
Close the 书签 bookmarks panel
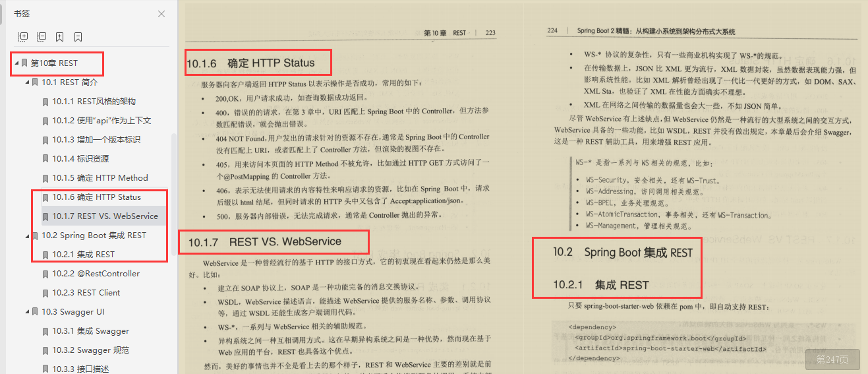pyautogui.click(x=161, y=14)
